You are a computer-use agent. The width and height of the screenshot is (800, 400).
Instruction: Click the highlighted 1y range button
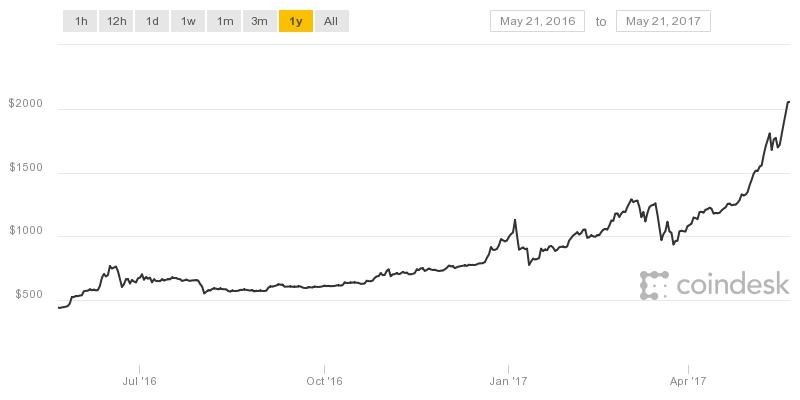(x=295, y=21)
